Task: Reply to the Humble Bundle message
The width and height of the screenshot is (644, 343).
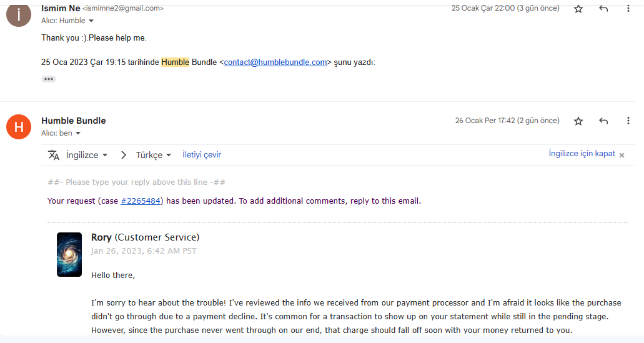Action: tap(603, 121)
